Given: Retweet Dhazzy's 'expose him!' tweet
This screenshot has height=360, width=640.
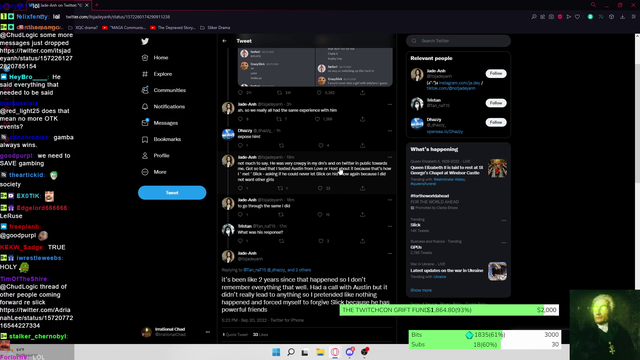Looking at the screenshot, I should (281, 145).
